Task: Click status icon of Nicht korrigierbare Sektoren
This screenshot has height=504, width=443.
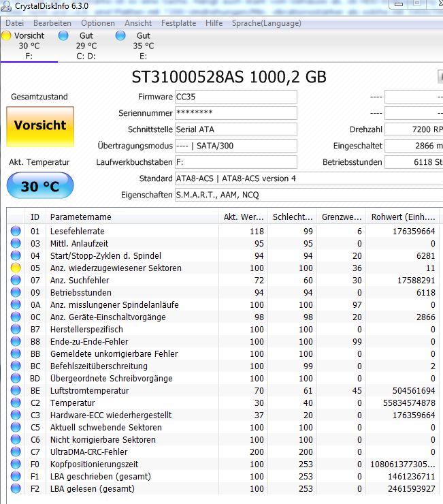Action: [16, 439]
